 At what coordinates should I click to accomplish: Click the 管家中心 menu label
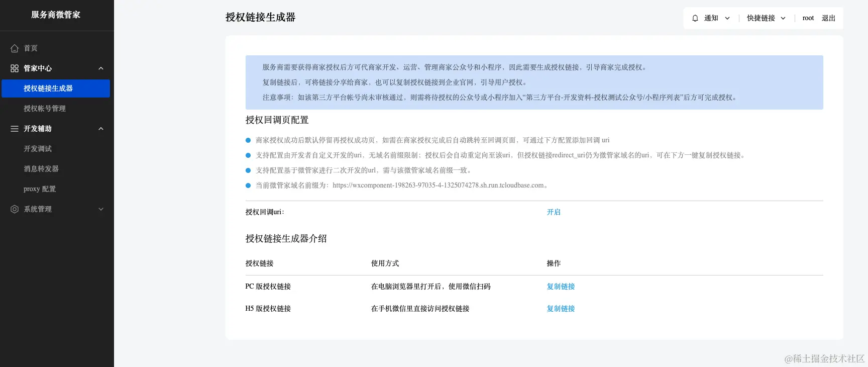click(x=38, y=68)
